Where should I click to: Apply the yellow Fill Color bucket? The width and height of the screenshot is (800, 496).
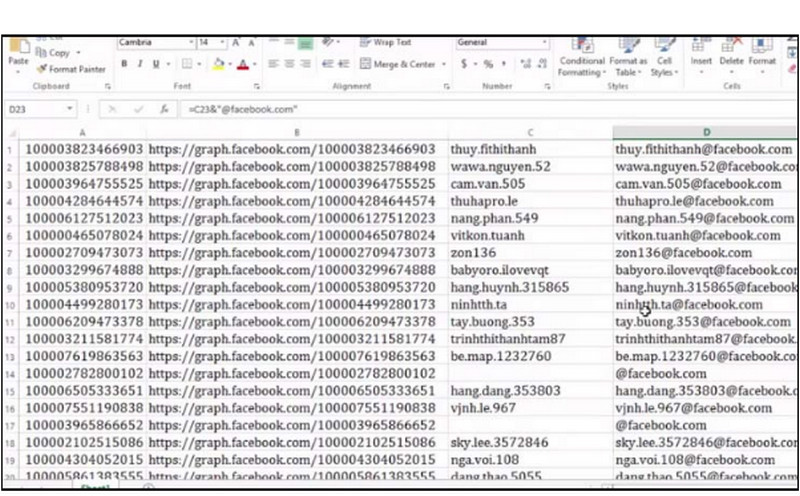click(x=218, y=64)
